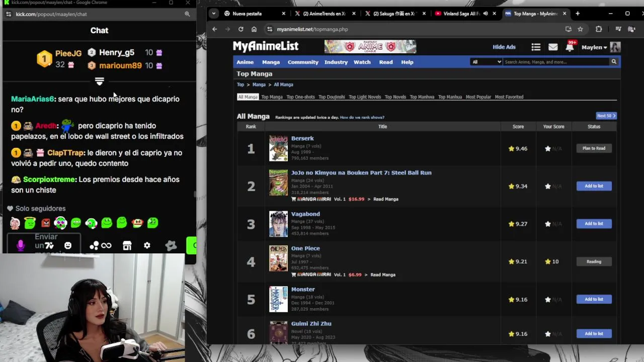Open the One Piece cover thumbnail
The image size is (644, 362).
point(278,258)
